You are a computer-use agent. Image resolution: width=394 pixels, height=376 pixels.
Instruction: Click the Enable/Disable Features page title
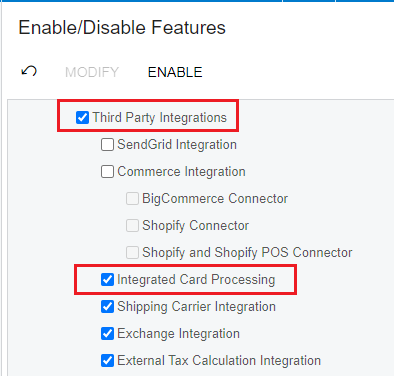(122, 27)
